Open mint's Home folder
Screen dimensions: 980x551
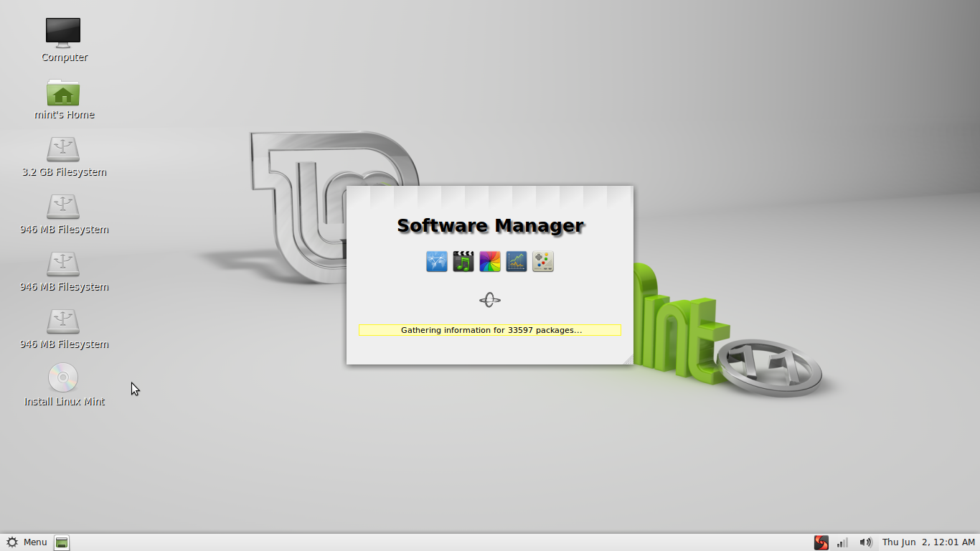[x=63, y=95]
